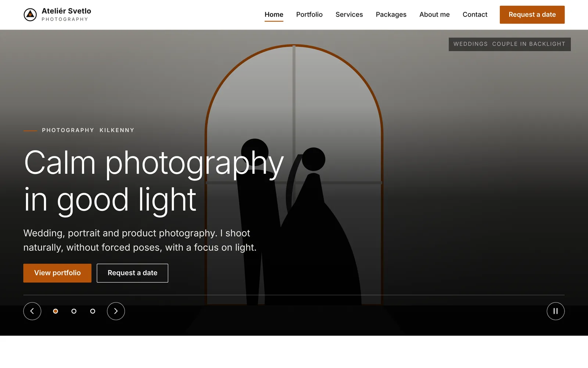
Task: Go to previous slide arrow
Action: (x=32, y=311)
